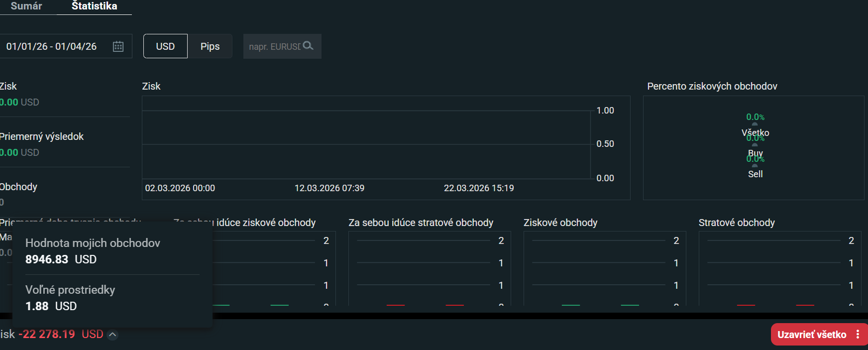Click Voľné prostriedky value 1.88 USD
Viewport: 868px width, 350px height.
coord(51,306)
